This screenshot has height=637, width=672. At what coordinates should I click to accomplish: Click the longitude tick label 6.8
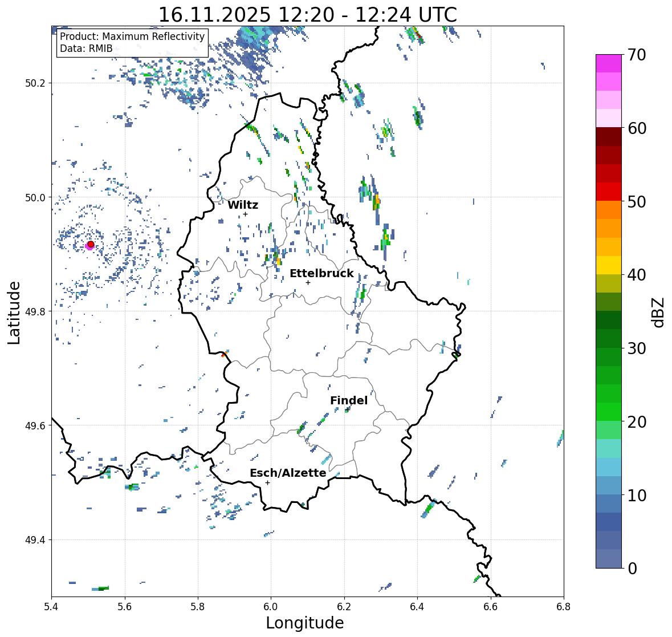click(564, 607)
